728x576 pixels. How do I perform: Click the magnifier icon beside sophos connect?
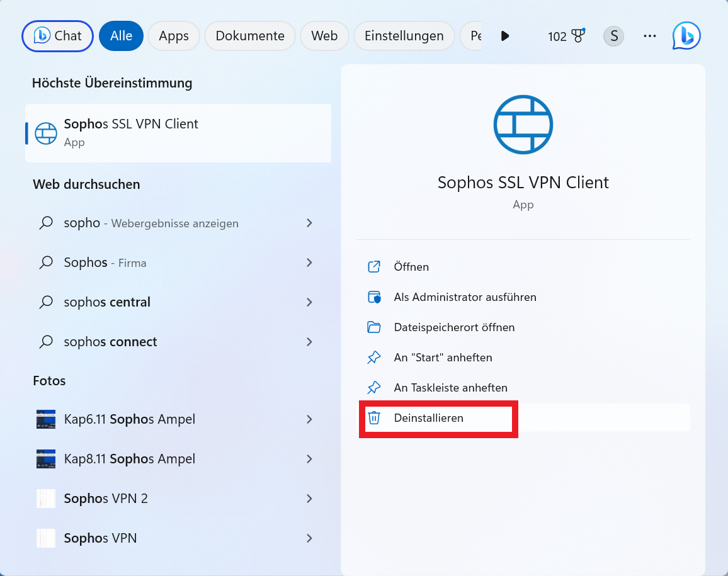pyautogui.click(x=46, y=342)
